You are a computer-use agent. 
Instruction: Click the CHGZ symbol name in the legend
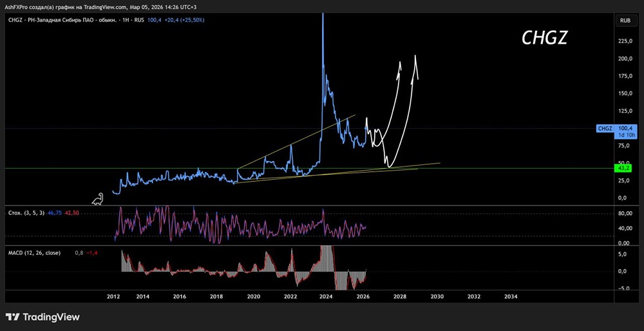[x=15, y=20]
